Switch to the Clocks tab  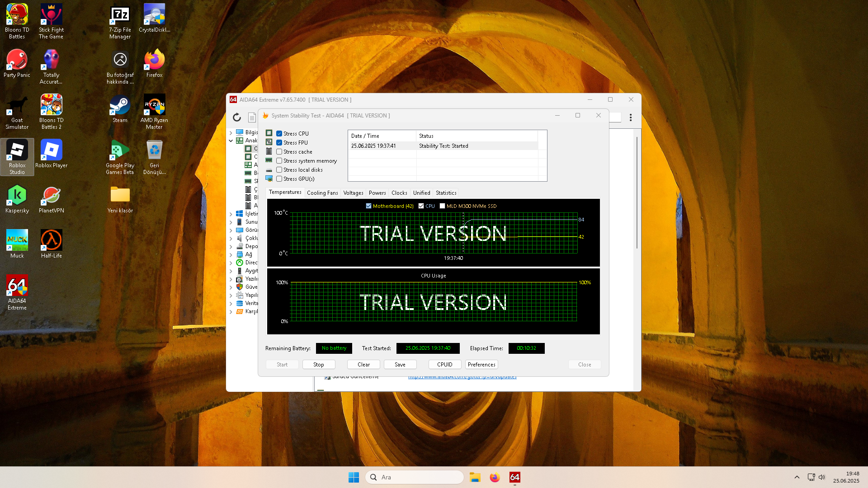(399, 193)
